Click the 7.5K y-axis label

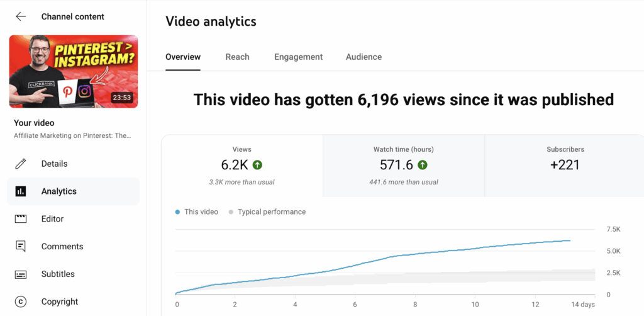pyautogui.click(x=613, y=229)
